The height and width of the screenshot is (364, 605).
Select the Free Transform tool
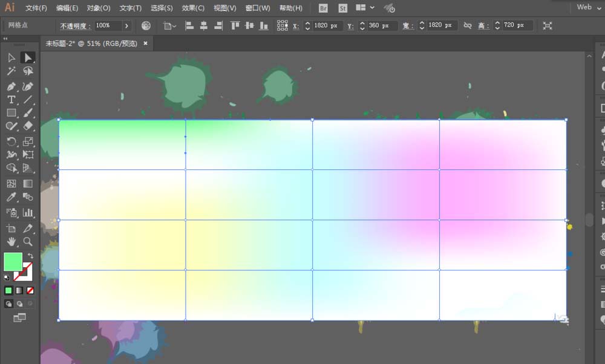[28, 155]
